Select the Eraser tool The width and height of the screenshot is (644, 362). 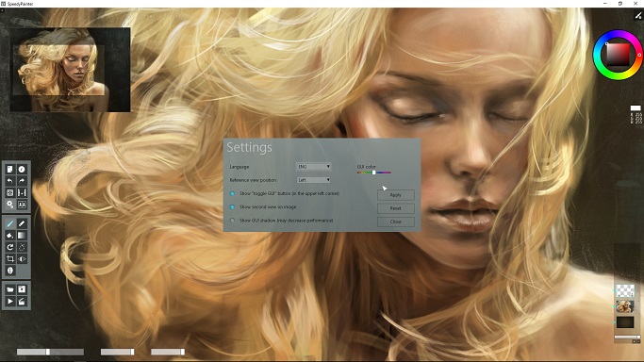(x=22, y=223)
